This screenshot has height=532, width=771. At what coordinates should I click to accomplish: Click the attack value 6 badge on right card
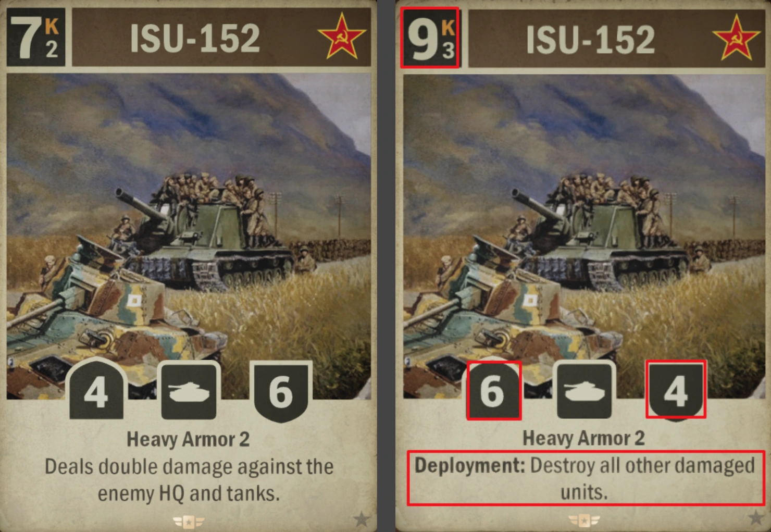tap(493, 390)
